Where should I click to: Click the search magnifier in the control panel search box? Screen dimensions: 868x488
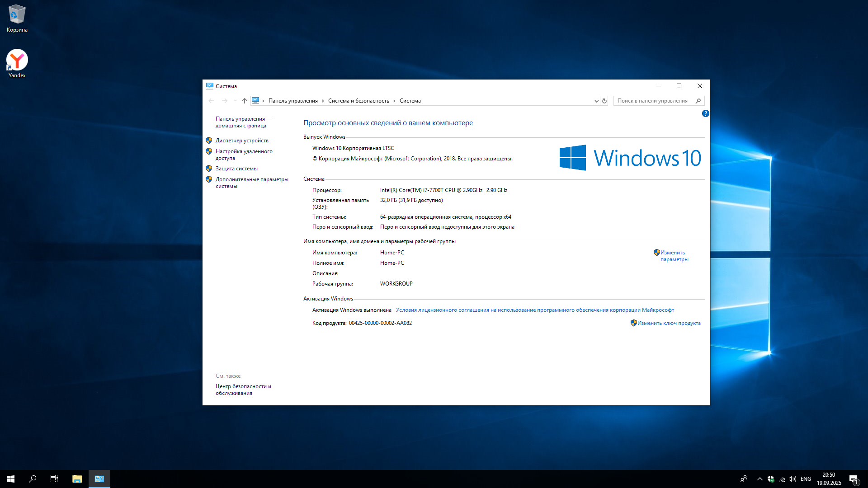698,101
